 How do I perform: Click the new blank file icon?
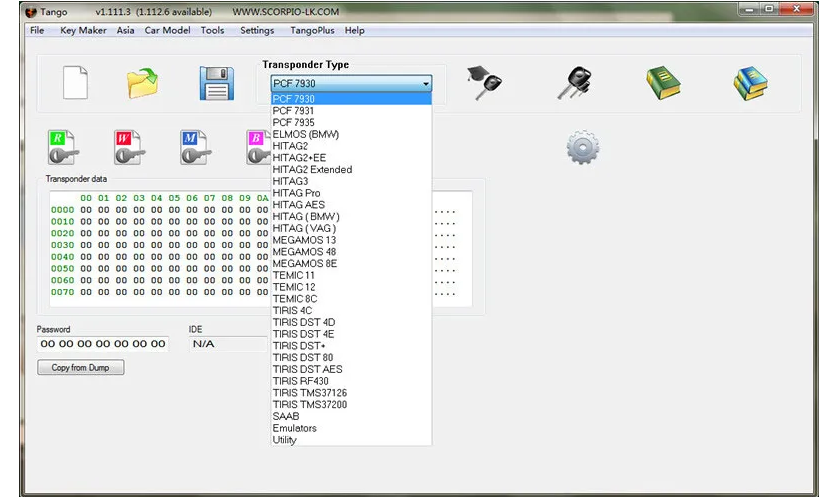pyautogui.click(x=76, y=82)
